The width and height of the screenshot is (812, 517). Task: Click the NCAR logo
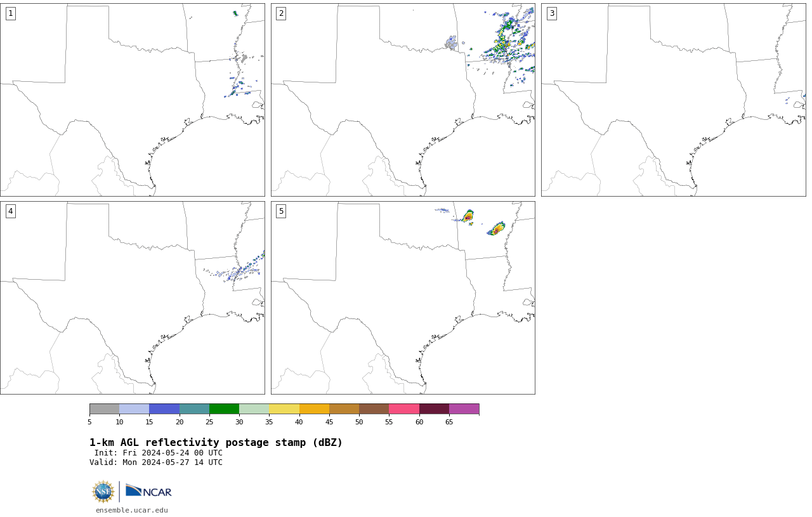coord(148,491)
